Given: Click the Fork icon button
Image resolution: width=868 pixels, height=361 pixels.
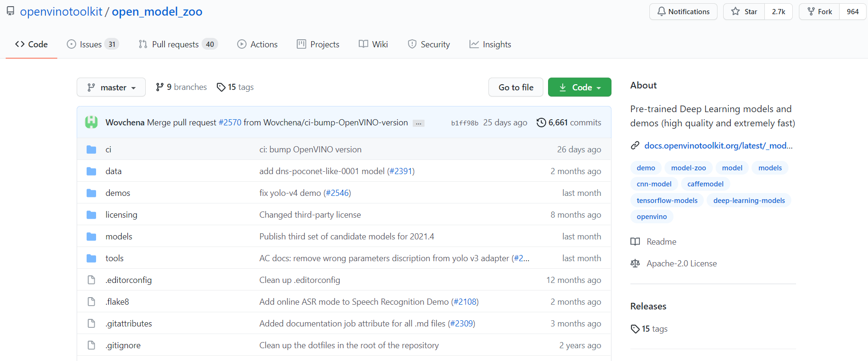Looking at the screenshot, I should (811, 12).
